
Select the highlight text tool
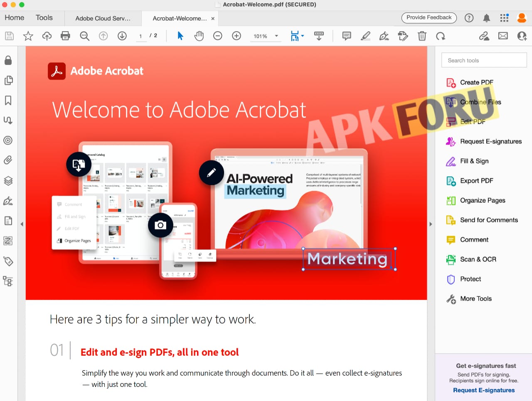click(x=365, y=36)
